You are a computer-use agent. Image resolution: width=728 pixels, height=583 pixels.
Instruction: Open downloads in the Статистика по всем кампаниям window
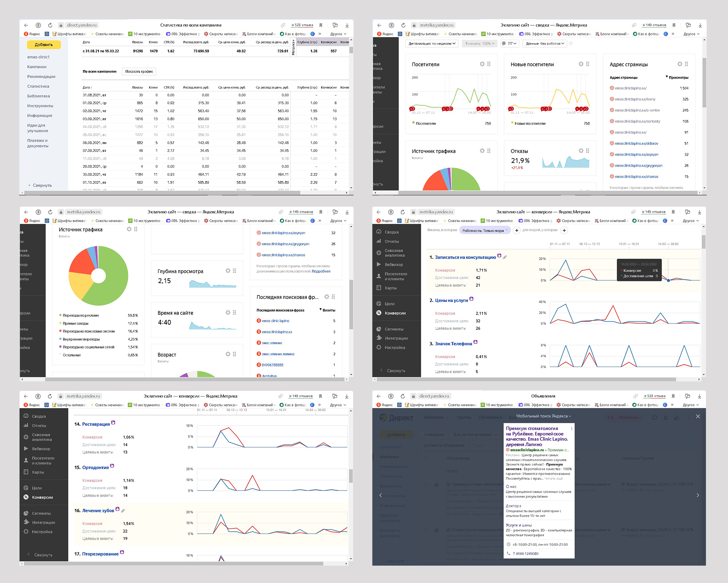347,25
